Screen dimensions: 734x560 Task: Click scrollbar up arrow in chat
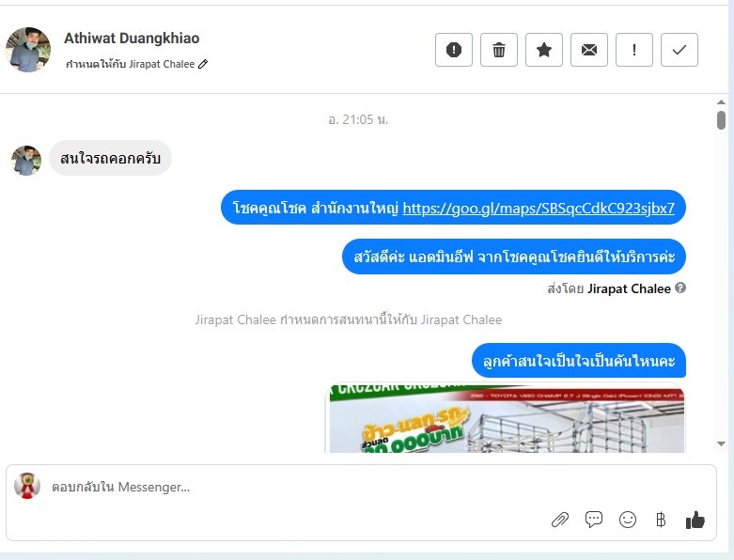tap(721, 102)
